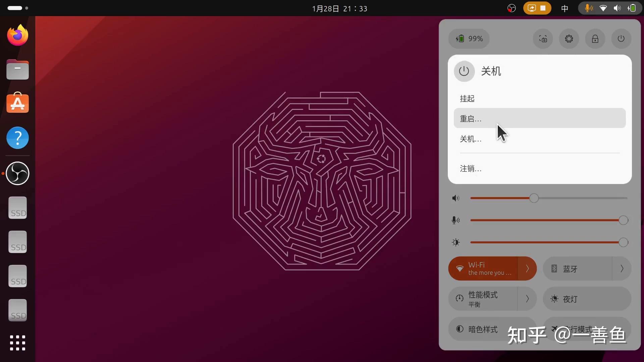Open Settings with the gear icon
The width and height of the screenshot is (644, 362).
click(x=569, y=39)
